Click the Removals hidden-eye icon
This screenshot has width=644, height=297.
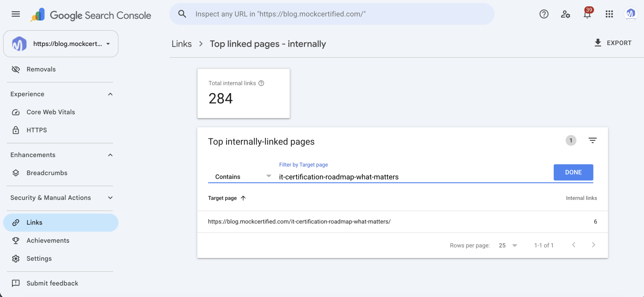[16, 69]
